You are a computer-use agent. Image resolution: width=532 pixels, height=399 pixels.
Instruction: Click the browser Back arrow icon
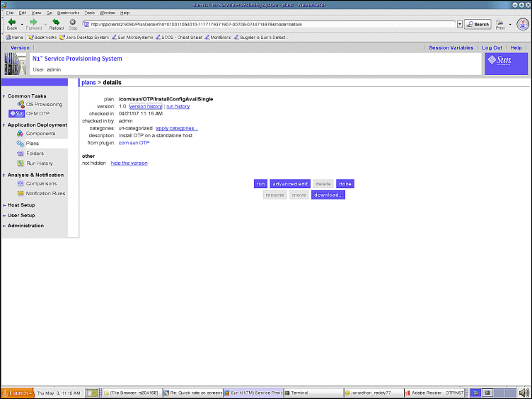coord(12,22)
